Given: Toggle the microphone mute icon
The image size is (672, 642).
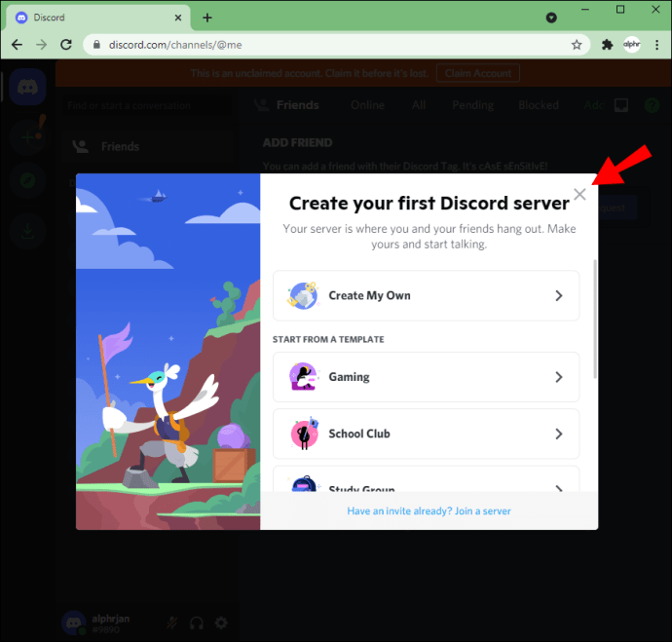Looking at the screenshot, I should point(172,623).
